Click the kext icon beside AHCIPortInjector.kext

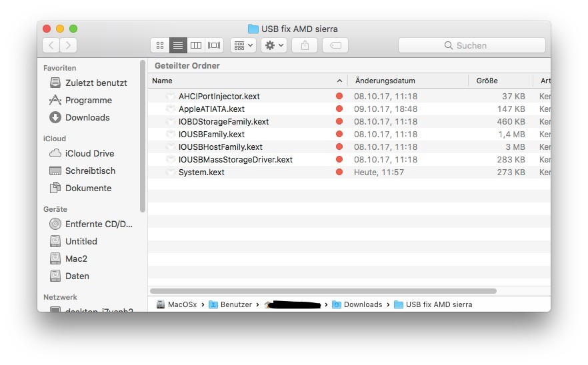coord(170,97)
